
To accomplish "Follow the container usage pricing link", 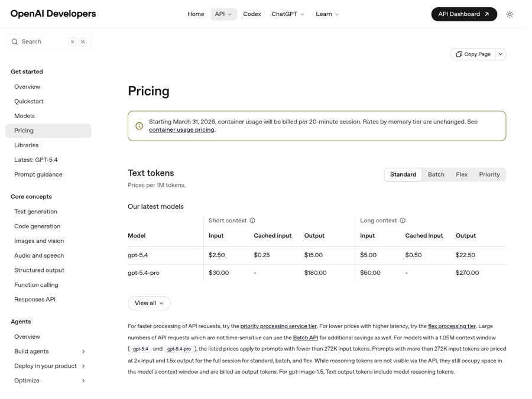I will point(181,129).
